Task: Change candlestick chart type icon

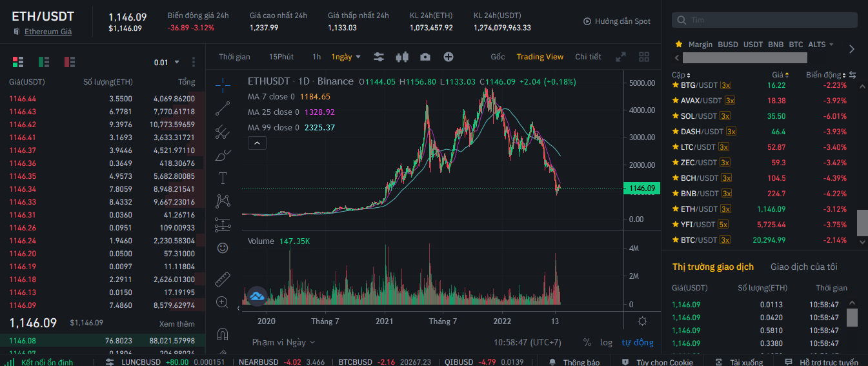Action: [402, 57]
